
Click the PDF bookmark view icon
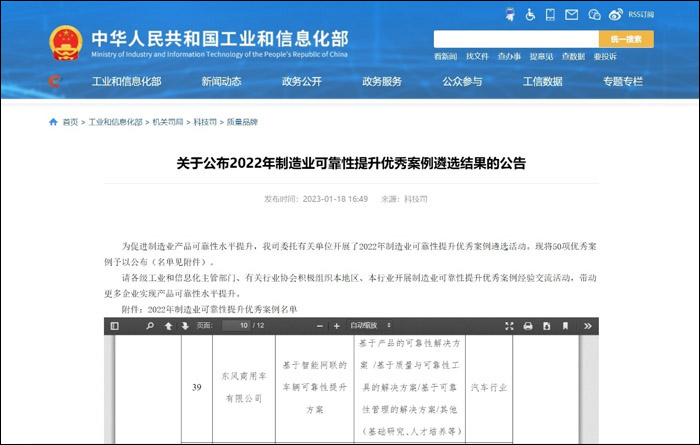click(x=565, y=326)
